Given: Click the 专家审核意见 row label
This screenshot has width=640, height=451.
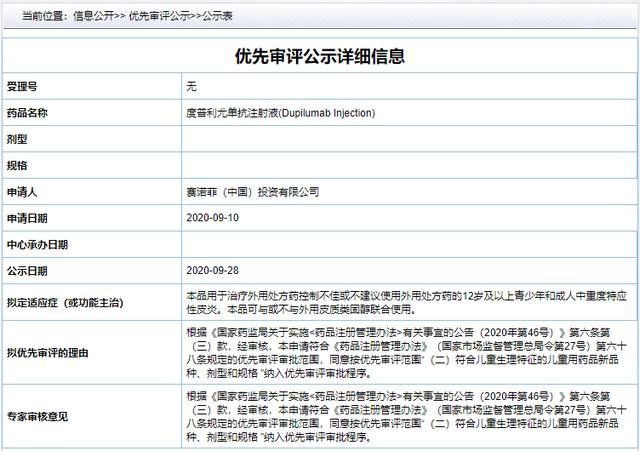Looking at the screenshot, I should click(x=37, y=416).
